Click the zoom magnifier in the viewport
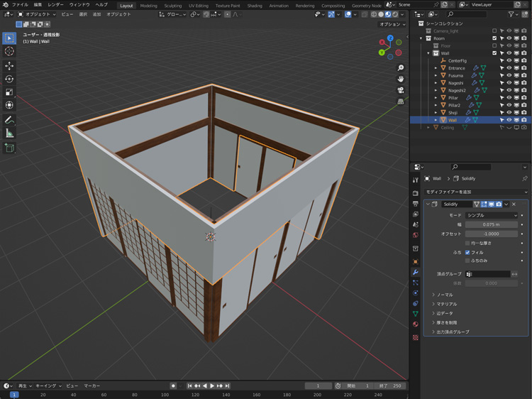Image resolution: width=532 pixels, height=399 pixels. point(401,68)
